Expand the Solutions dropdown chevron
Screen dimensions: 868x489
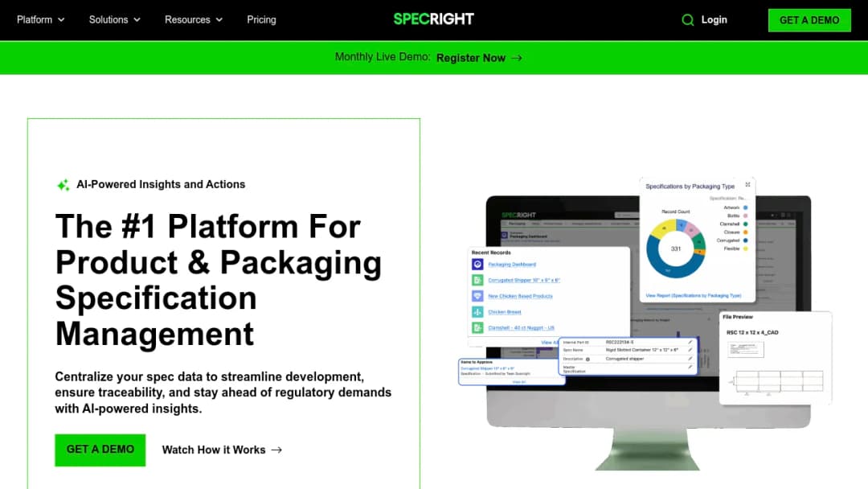pos(137,20)
